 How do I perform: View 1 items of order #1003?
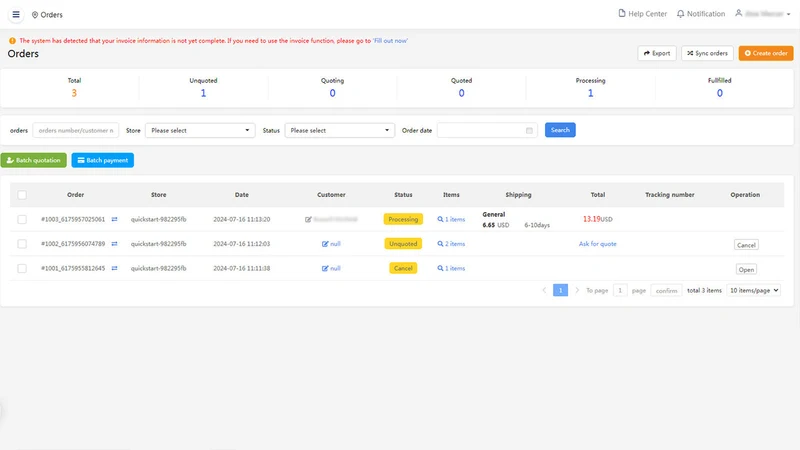451,219
